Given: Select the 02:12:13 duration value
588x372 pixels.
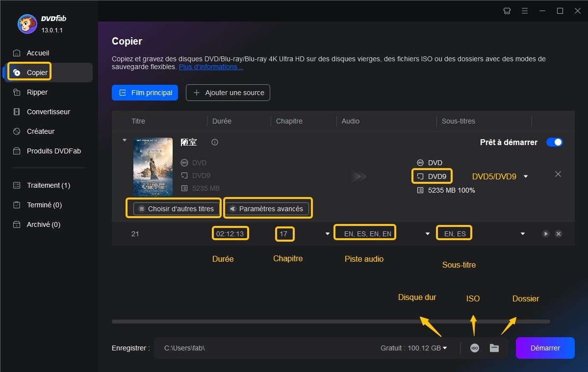Looking at the screenshot, I should 230,234.
